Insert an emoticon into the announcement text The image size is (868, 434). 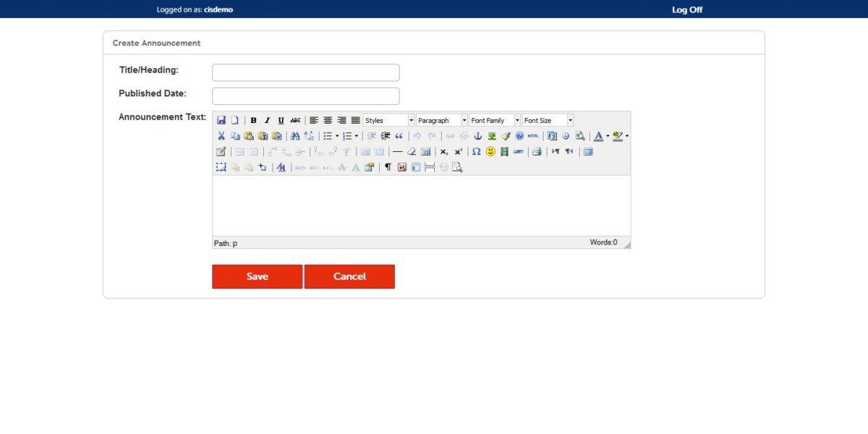[x=489, y=152]
